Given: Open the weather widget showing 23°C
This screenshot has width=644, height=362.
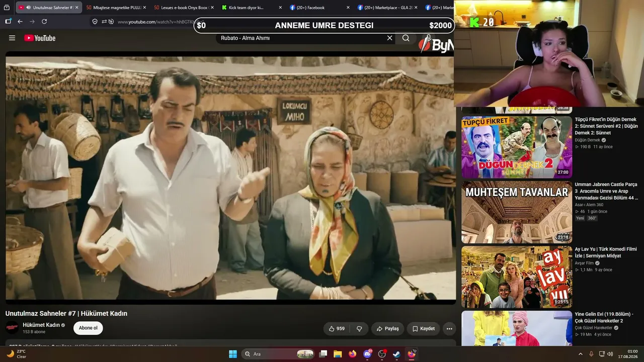Looking at the screenshot, I should click(16, 354).
